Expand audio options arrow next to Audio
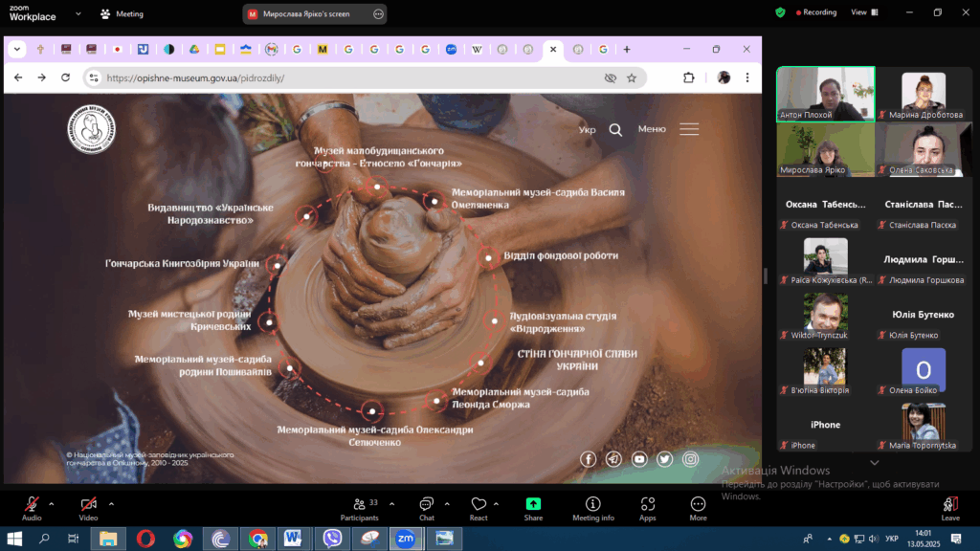The width and height of the screenshot is (980, 551). 52,503
